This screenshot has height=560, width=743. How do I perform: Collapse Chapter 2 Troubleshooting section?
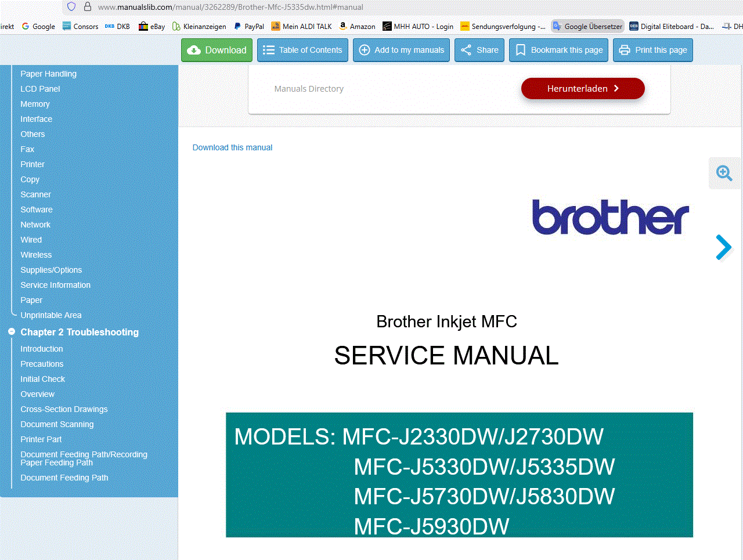pos(11,332)
